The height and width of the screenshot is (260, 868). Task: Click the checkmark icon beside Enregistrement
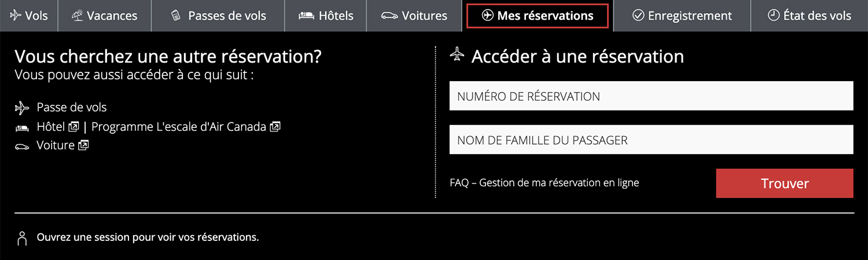tap(638, 16)
